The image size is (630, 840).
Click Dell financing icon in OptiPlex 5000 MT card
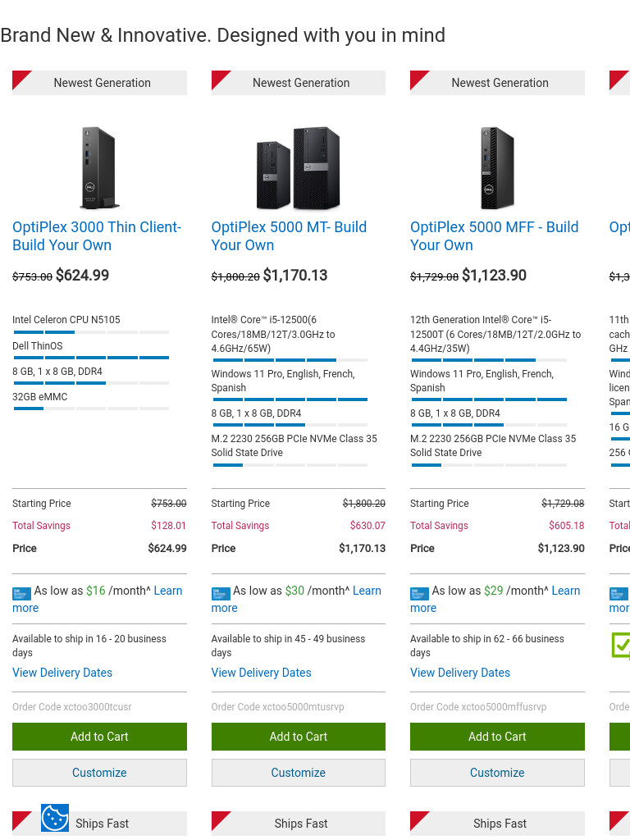(221, 593)
